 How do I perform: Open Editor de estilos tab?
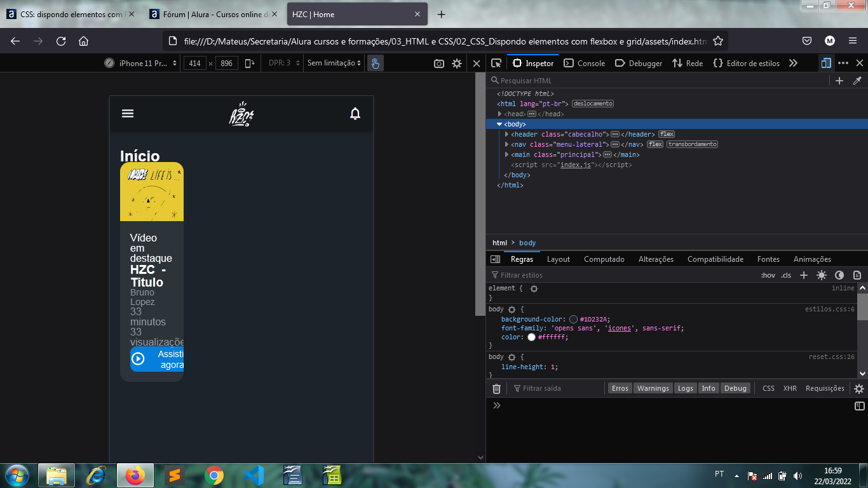click(746, 63)
